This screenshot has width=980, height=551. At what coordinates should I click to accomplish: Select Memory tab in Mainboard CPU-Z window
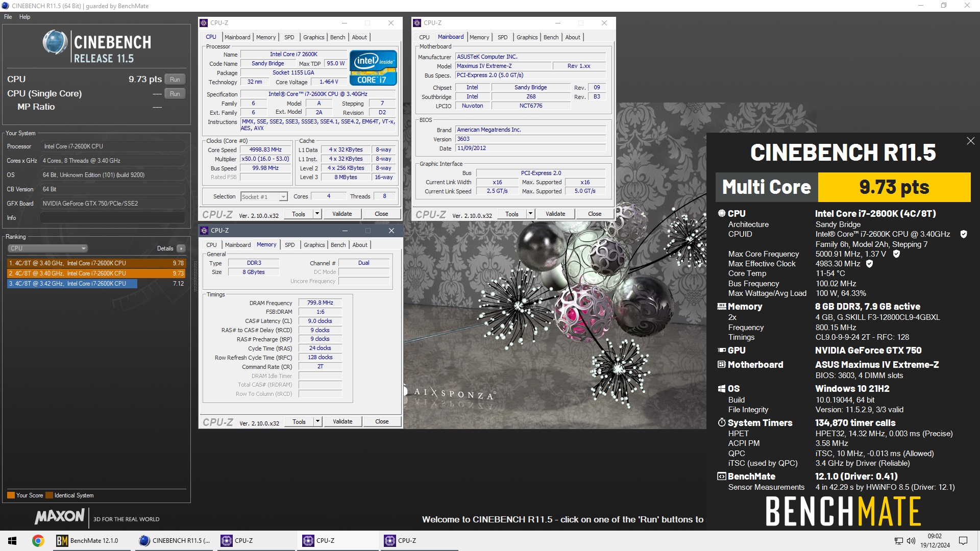[x=479, y=37]
